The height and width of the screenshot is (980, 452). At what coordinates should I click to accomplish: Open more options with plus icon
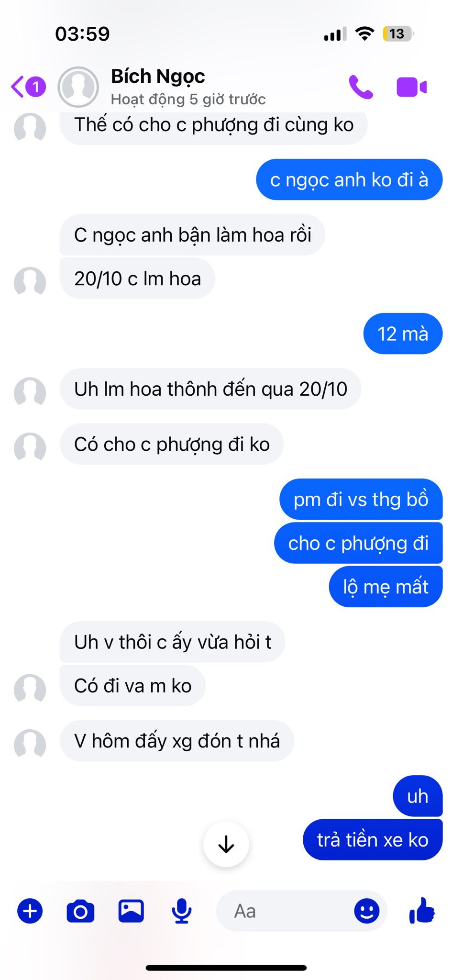tap(30, 911)
